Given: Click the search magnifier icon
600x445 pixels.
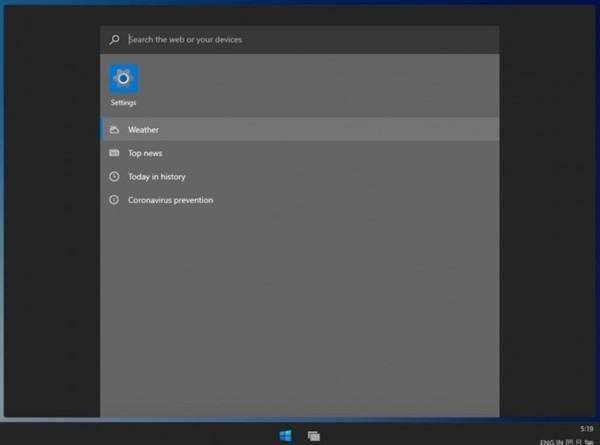Looking at the screenshot, I should (114, 39).
